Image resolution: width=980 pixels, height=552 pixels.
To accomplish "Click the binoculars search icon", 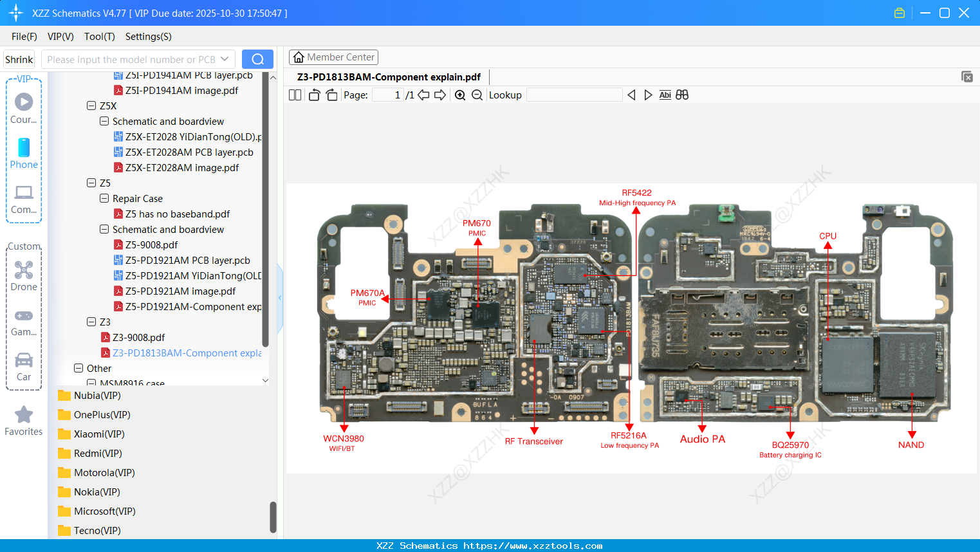I will (682, 95).
